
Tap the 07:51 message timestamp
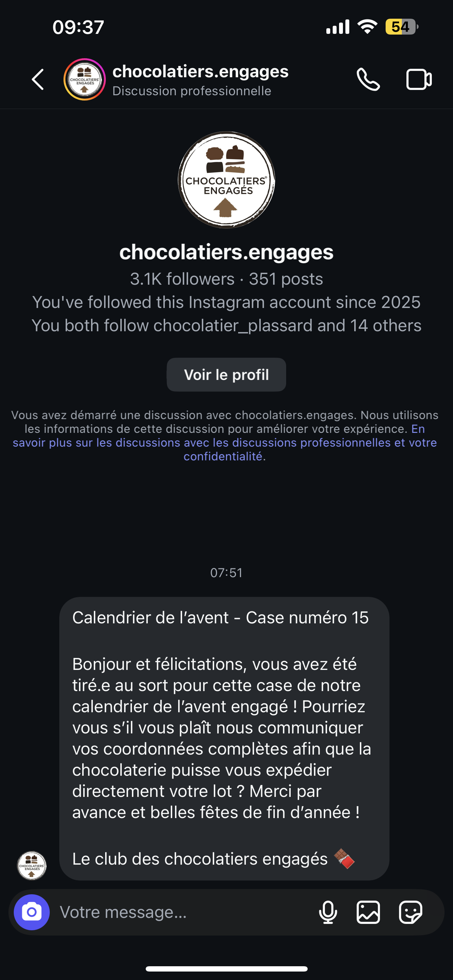point(226,573)
